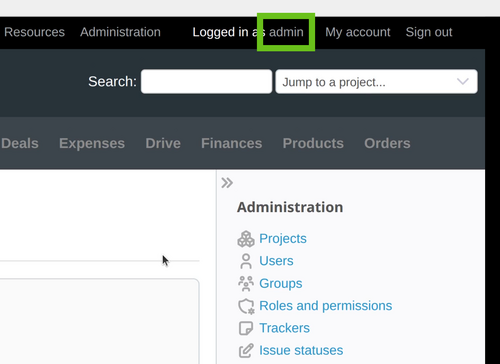Open the Projects cubes icon

[x=246, y=239]
